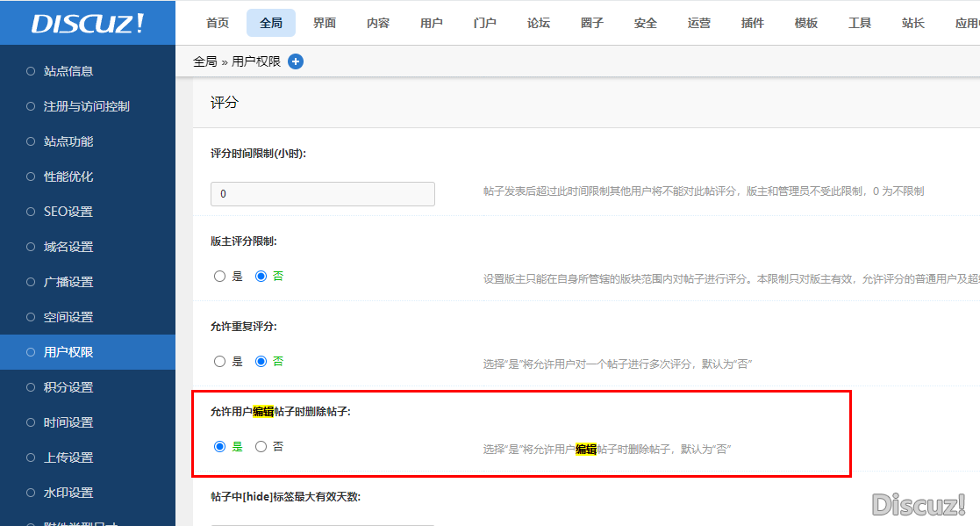Select 否 for 允许用户编辑帖子时删除帖子
The image size is (980, 526).
click(x=261, y=446)
